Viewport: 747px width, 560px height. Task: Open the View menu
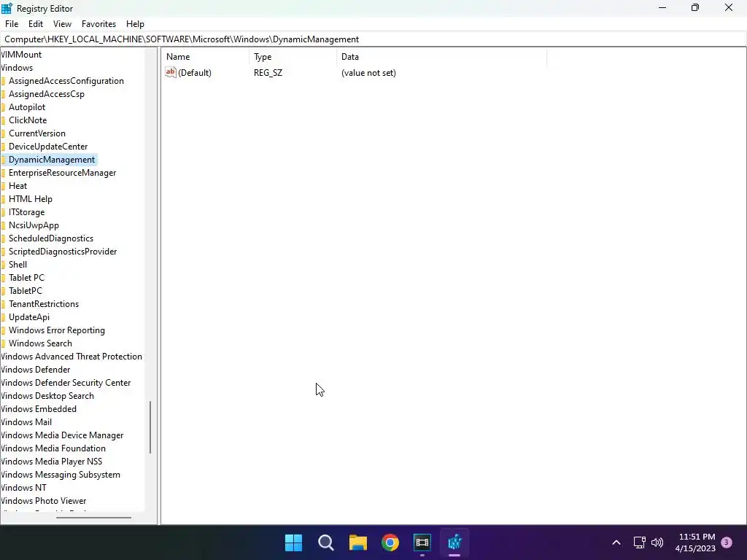click(62, 24)
